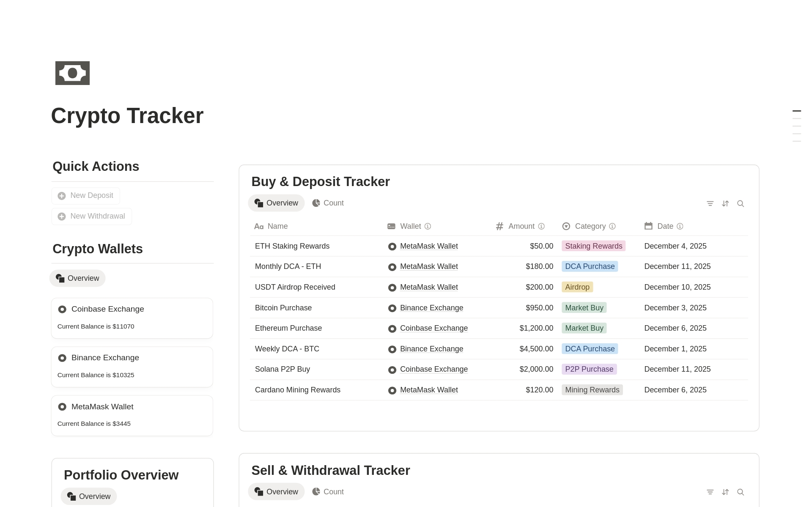Open the Category column header menu
The width and height of the screenshot is (812, 507).
(590, 226)
